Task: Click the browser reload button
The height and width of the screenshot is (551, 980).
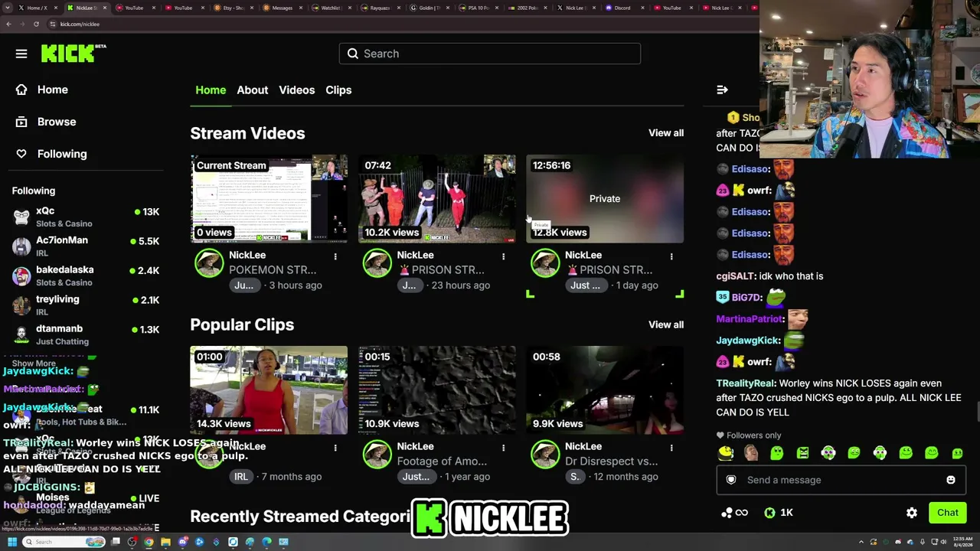Action: click(x=36, y=24)
